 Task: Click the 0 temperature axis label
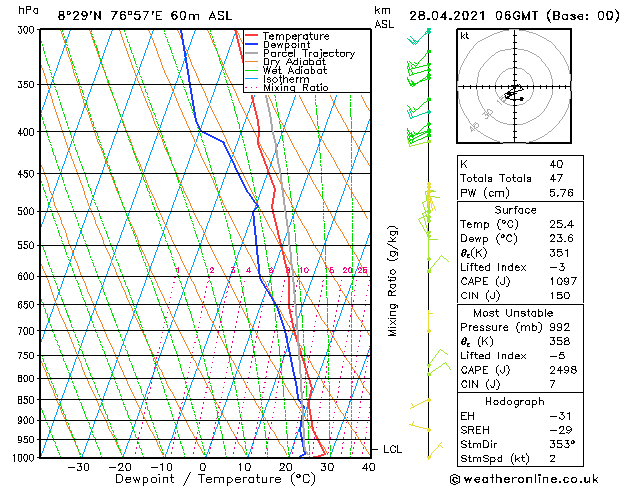[x=203, y=468]
